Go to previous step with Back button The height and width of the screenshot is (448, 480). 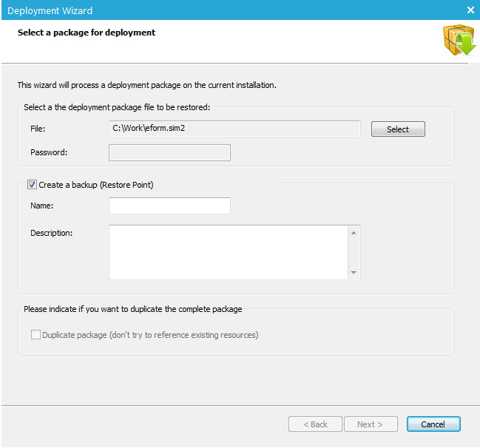point(315,424)
